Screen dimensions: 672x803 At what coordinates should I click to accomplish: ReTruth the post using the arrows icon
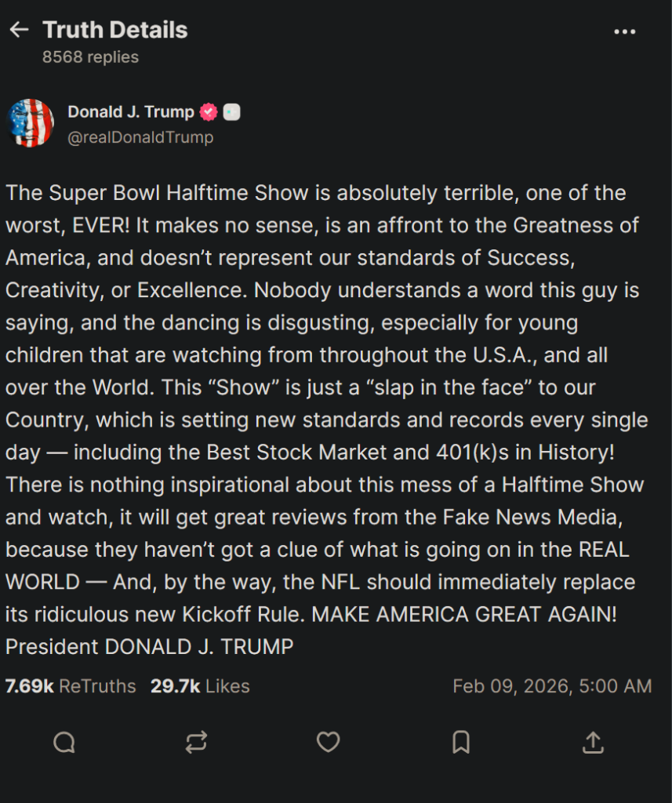196,742
